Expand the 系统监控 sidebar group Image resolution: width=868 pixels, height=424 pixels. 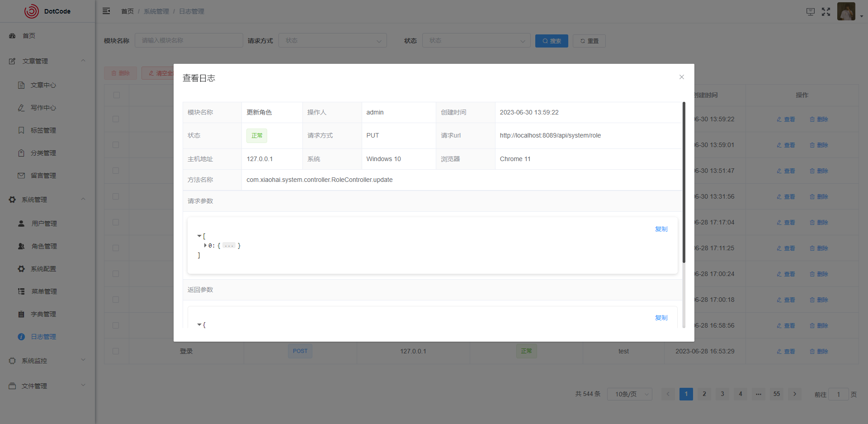click(47, 361)
